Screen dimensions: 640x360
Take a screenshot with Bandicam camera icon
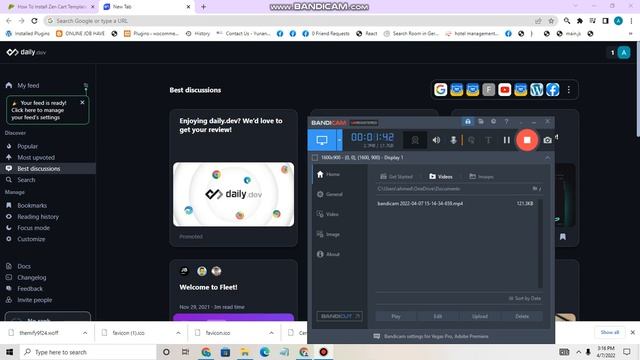click(x=547, y=140)
